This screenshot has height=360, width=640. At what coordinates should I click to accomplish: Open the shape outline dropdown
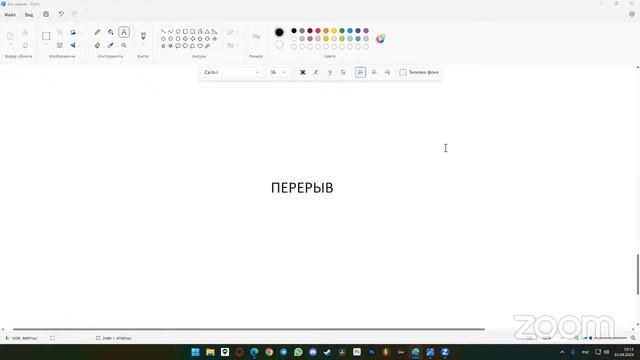pos(232,32)
